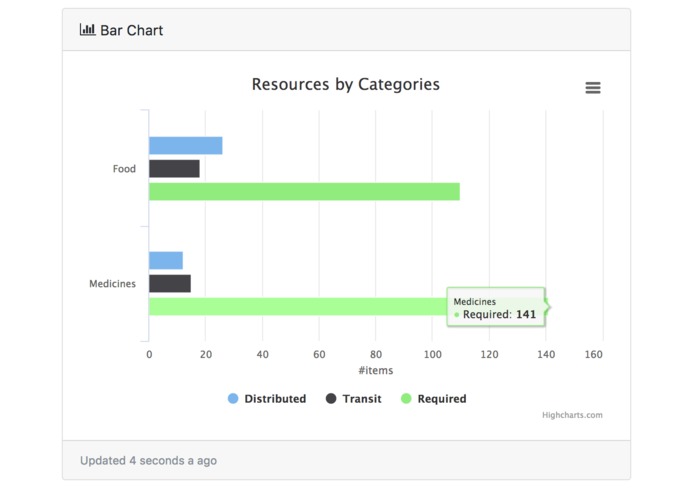The width and height of the screenshot is (695, 494).
Task: Click the 0 tick label on axis
Action: [x=149, y=354]
